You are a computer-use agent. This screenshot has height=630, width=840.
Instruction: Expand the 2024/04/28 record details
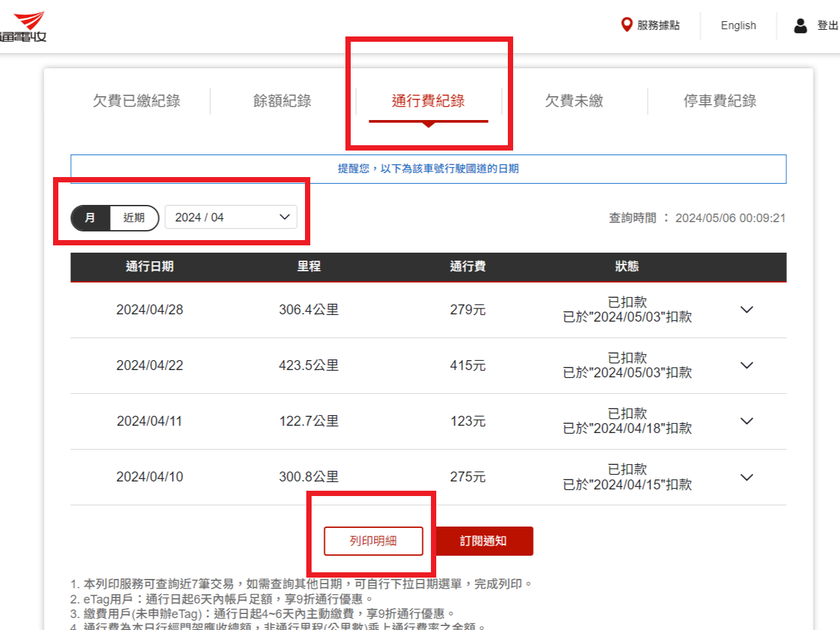(x=747, y=310)
